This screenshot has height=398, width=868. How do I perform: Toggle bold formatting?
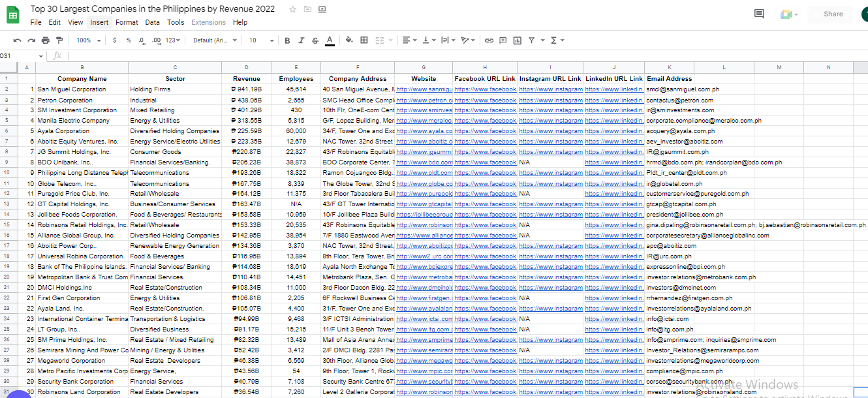[287, 40]
